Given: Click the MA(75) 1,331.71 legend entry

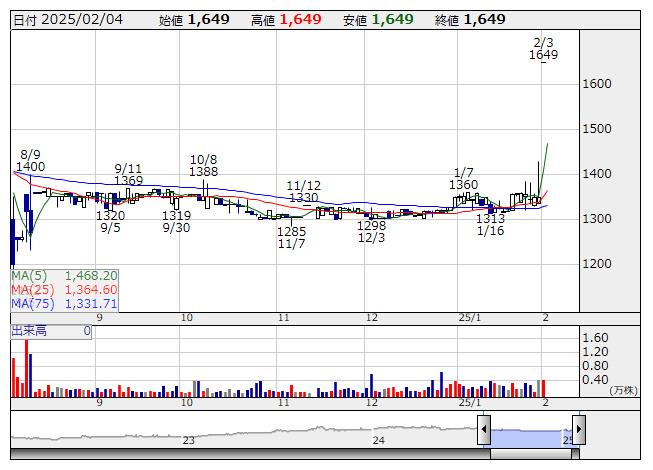Looking at the screenshot, I should (x=65, y=303).
